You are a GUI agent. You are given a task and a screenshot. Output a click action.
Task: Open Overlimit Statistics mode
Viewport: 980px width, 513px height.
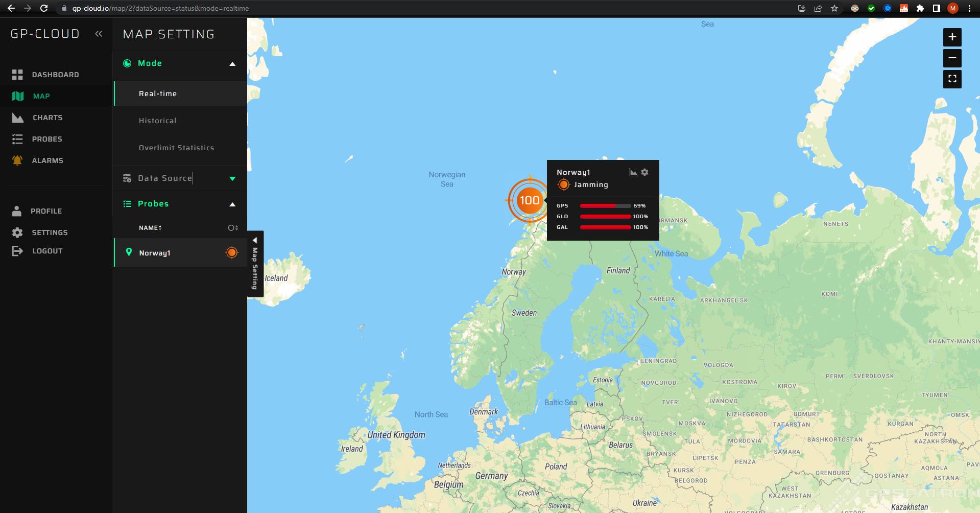(x=176, y=148)
